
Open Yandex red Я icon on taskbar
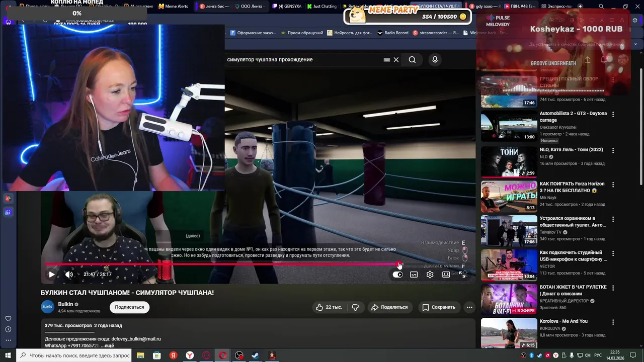pyautogui.click(x=173, y=355)
